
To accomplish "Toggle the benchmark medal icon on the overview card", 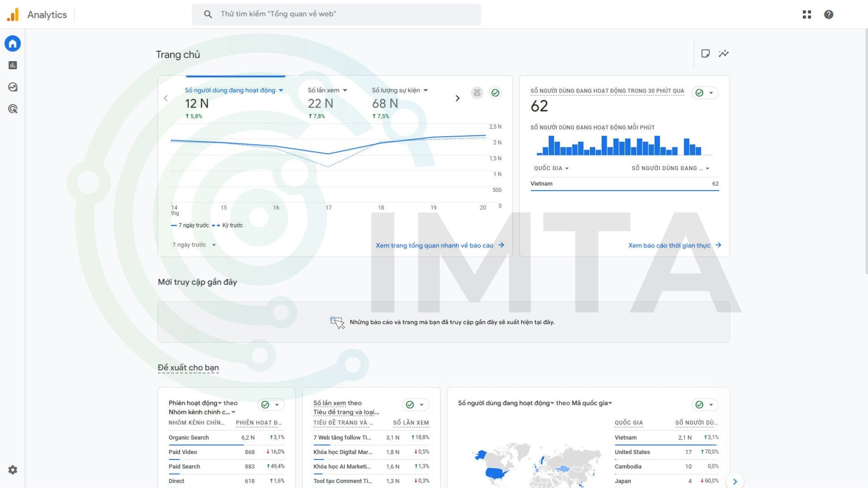I will click(x=477, y=93).
